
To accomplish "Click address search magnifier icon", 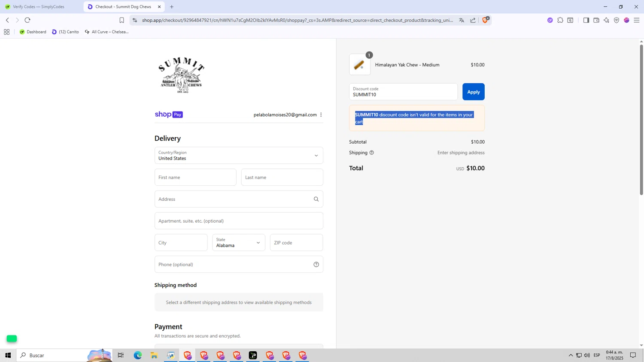I will click(316, 199).
